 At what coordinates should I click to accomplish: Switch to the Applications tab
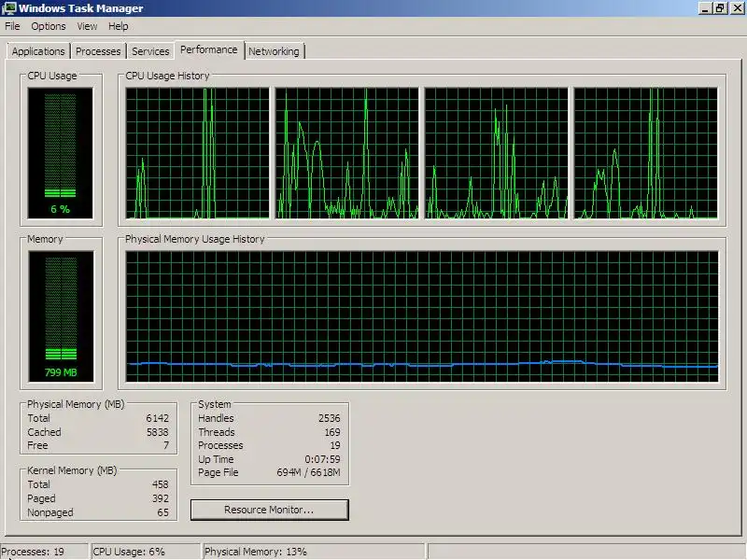click(x=38, y=51)
